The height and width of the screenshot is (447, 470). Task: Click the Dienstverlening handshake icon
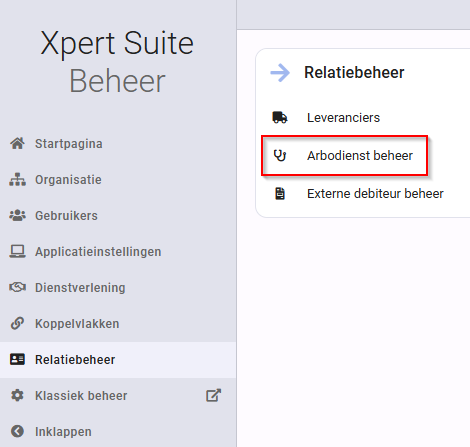click(x=17, y=287)
